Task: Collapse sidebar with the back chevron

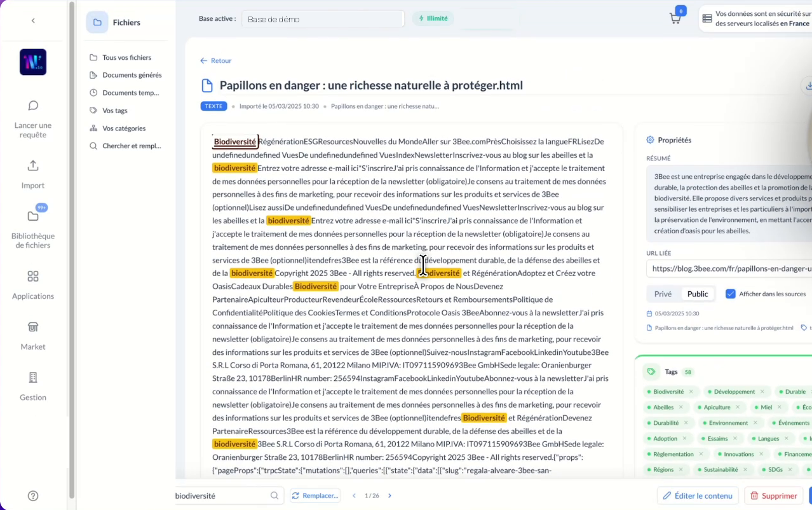Action: tap(33, 21)
